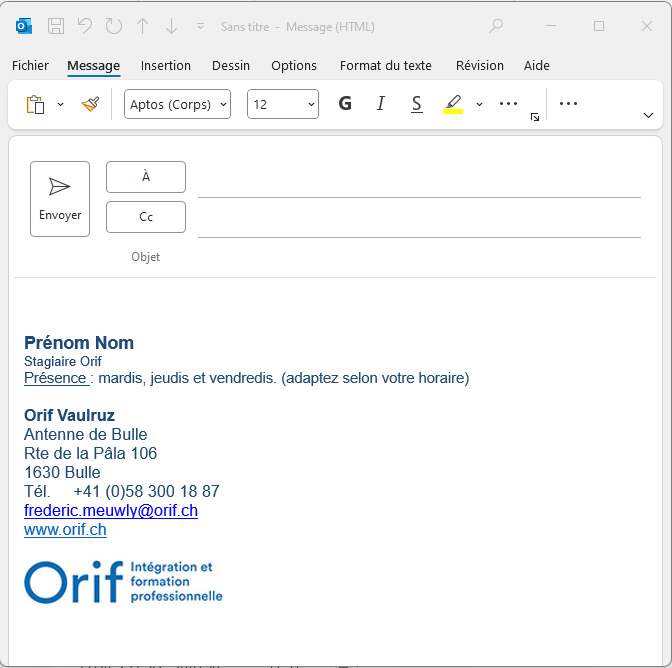Viewport: 672px width, 668px height.
Task: Maximize the message window
Action: [x=599, y=26]
